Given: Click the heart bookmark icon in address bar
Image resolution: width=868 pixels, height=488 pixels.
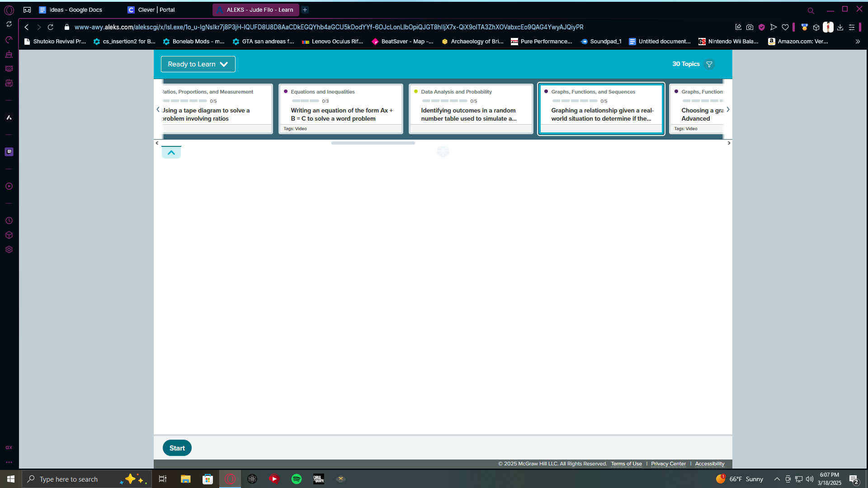Looking at the screenshot, I should click(785, 27).
